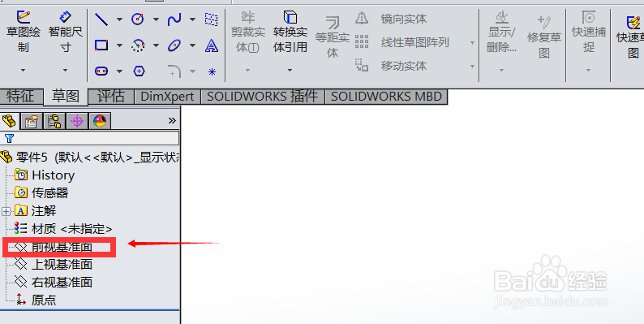
Task: Click the 快速捕捉 quick snaps tool
Action: pyautogui.click(x=589, y=32)
